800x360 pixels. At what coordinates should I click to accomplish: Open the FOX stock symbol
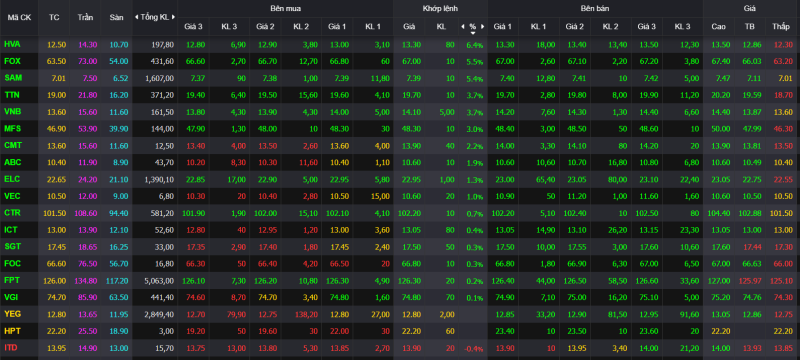11,61
